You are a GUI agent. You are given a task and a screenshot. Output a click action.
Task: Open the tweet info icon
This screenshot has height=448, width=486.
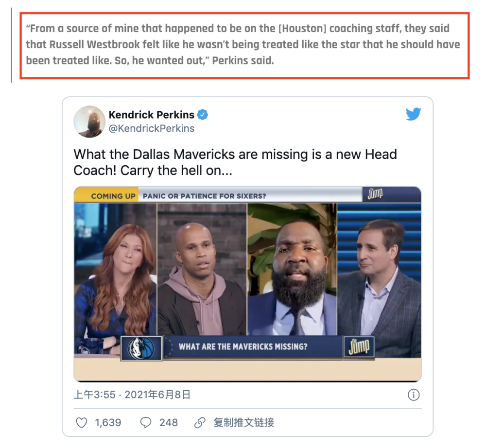click(414, 395)
